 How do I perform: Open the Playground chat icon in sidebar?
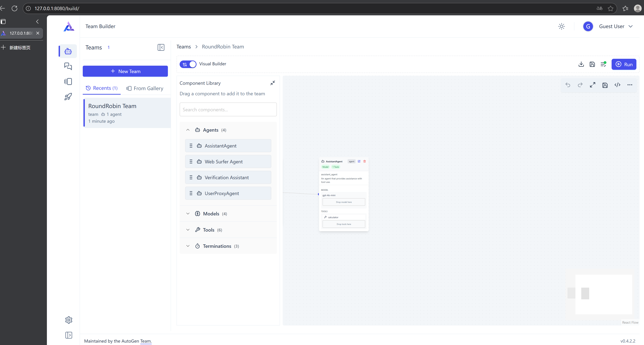(68, 66)
